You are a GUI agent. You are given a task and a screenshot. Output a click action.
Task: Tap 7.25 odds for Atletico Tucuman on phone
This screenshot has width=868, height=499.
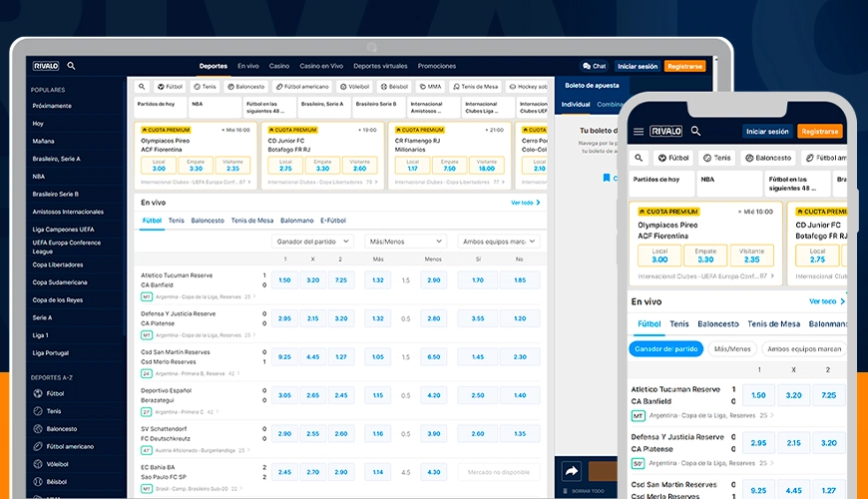click(828, 395)
